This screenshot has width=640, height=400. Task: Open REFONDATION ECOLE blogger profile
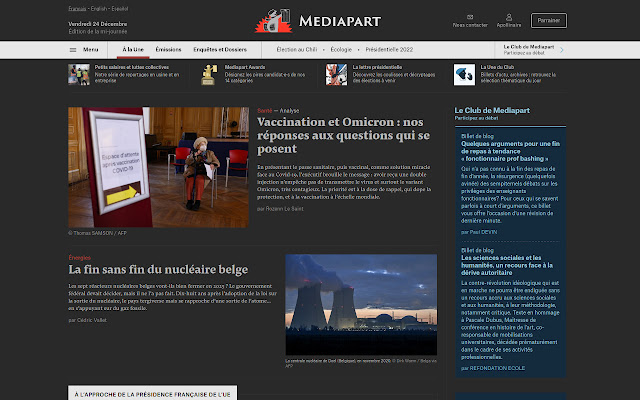click(x=497, y=368)
